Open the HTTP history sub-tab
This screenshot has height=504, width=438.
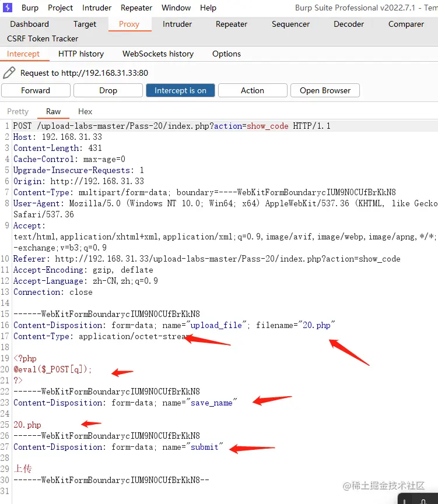pos(81,54)
